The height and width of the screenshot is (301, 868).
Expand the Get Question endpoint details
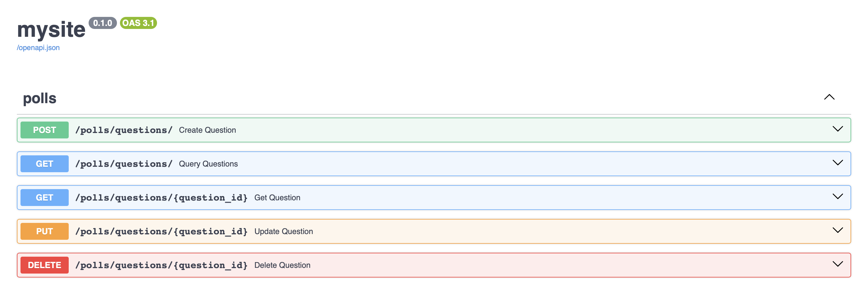point(838,197)
